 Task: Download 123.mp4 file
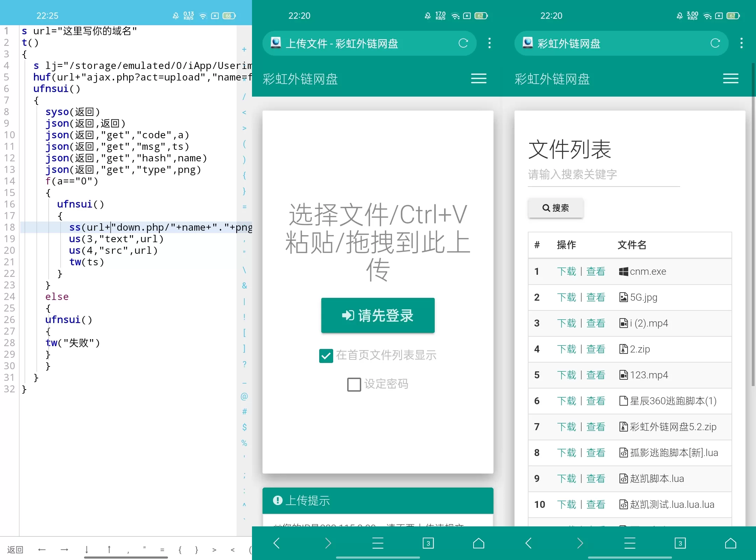[566, 375]
